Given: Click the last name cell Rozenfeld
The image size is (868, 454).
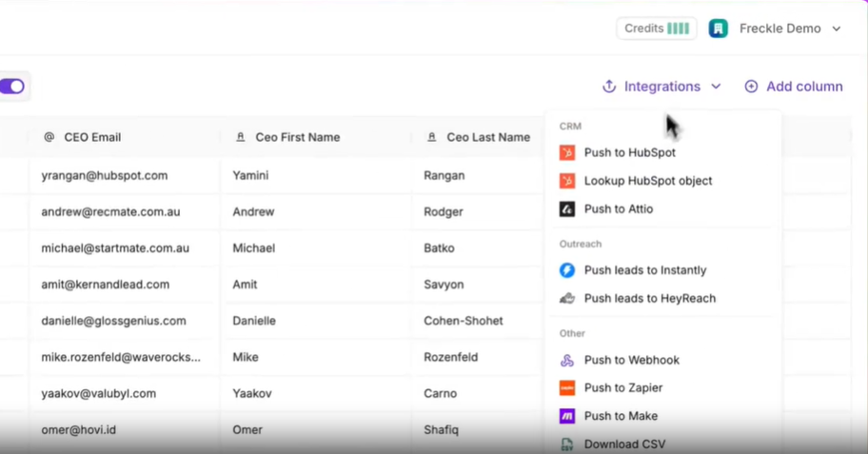Looking at the screenshot, I should pos(479,357).
